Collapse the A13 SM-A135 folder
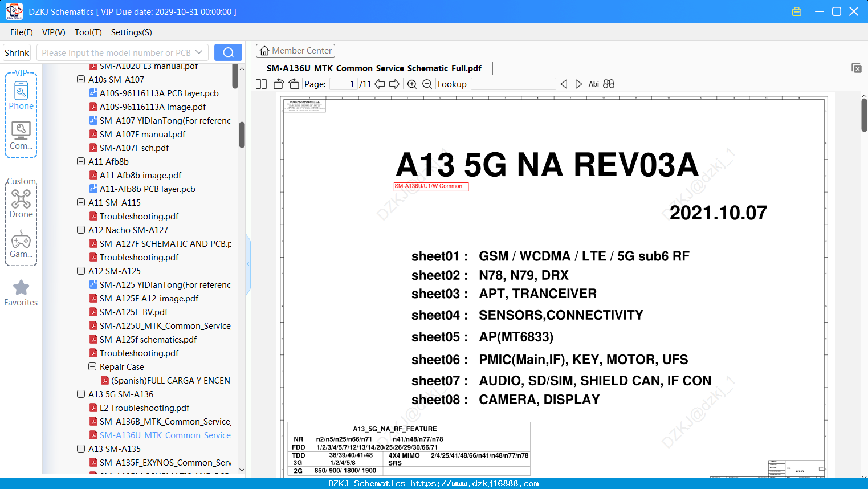 coord(81,449)
